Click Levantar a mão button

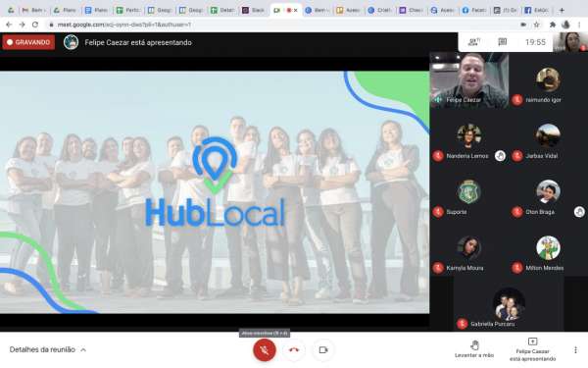tap(474, 349)
